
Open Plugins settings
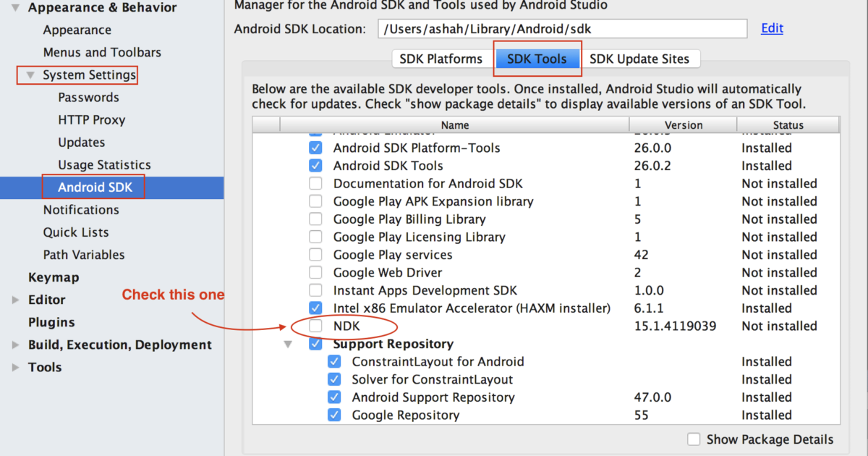(x=51, y=322)
